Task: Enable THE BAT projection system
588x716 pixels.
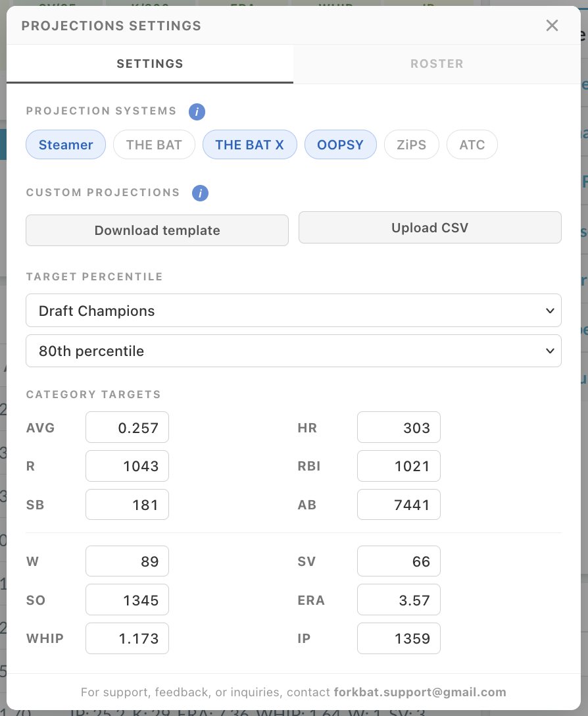Action: (155, 145)
